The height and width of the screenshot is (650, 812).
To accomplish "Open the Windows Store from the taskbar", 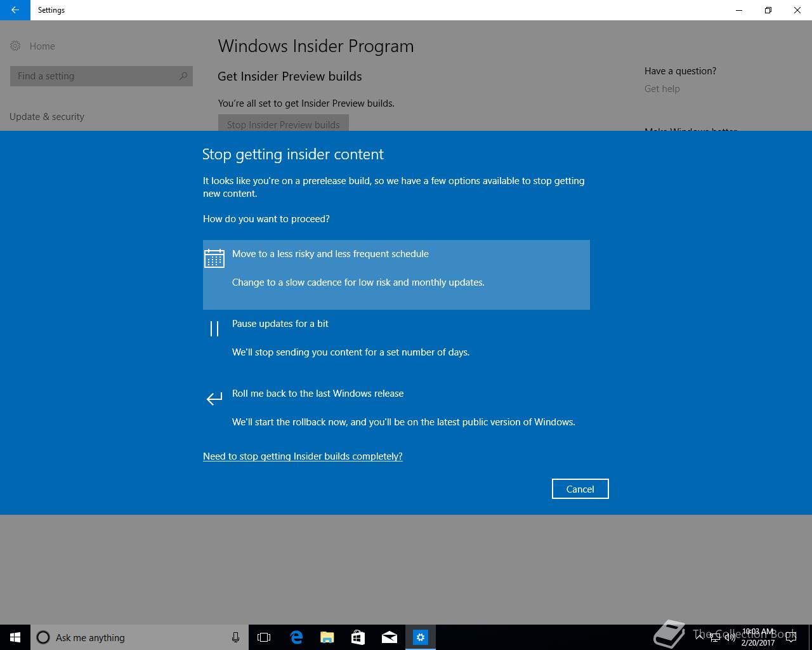I will click(x=358, y=637).
